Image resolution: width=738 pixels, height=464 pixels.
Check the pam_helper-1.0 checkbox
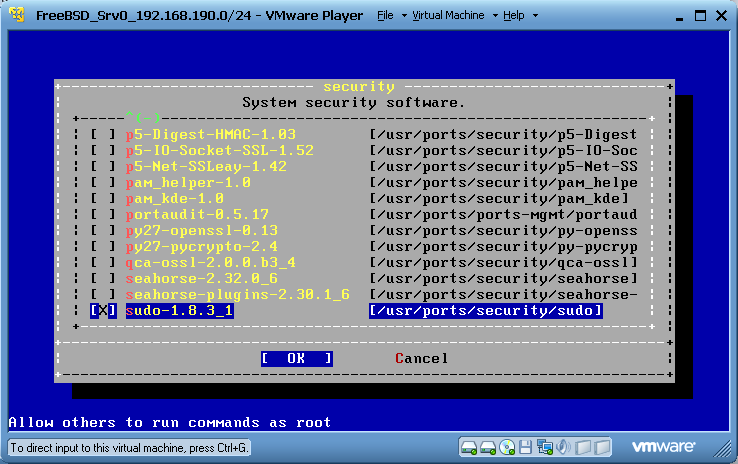103,183
